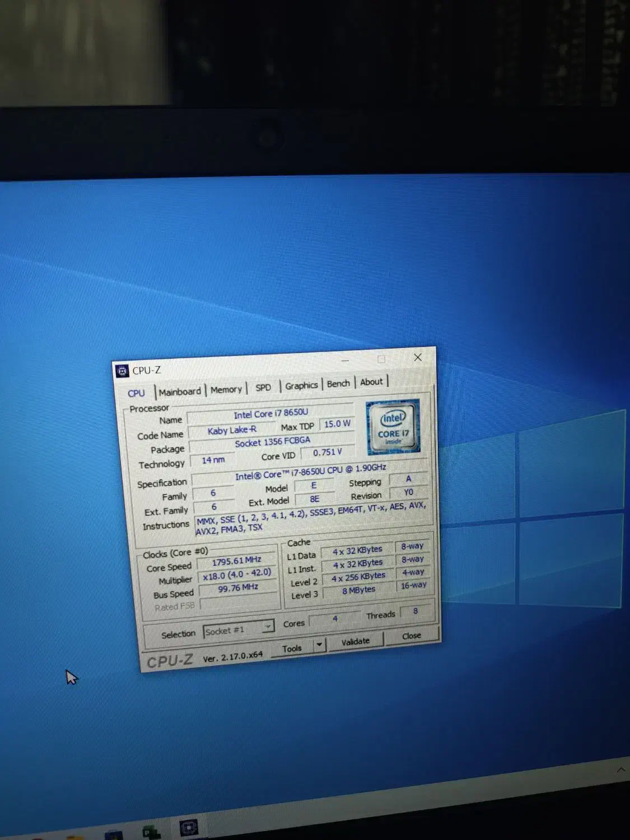The width and height of the screenshot is (630, 840).
Task: Close CPU-Z using the title bar X
Action: point(418,357)
